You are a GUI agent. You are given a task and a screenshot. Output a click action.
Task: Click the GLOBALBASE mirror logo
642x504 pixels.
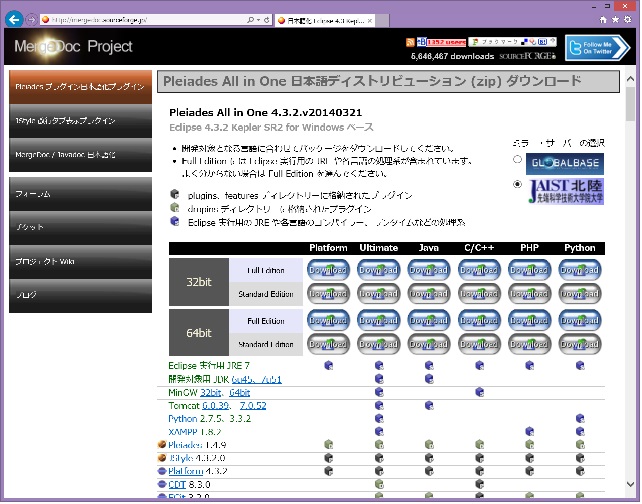pos(565,164)
